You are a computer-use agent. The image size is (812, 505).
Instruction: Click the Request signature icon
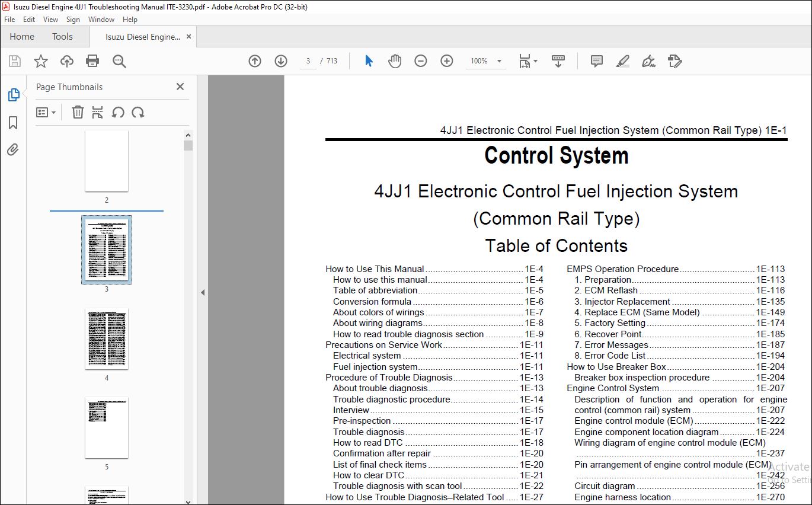tap(674, 61)
